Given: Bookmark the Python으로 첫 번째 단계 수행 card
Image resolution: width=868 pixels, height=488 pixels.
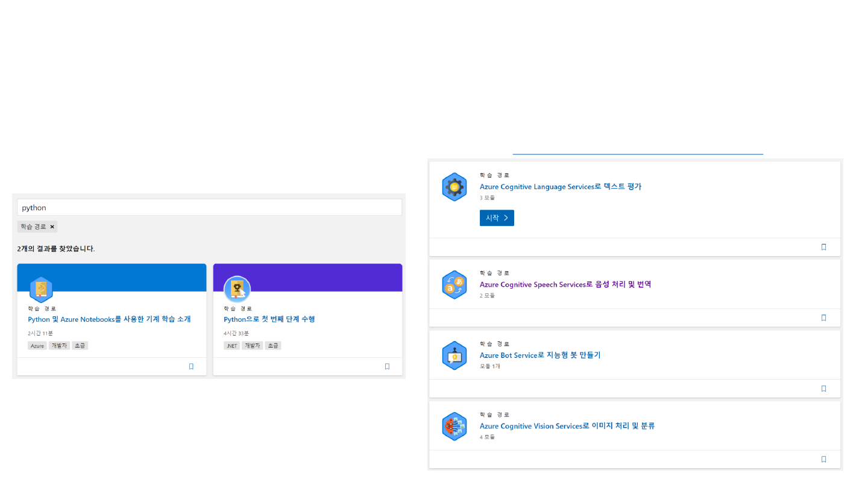Looking at the screenshot, I should point(387,366).
